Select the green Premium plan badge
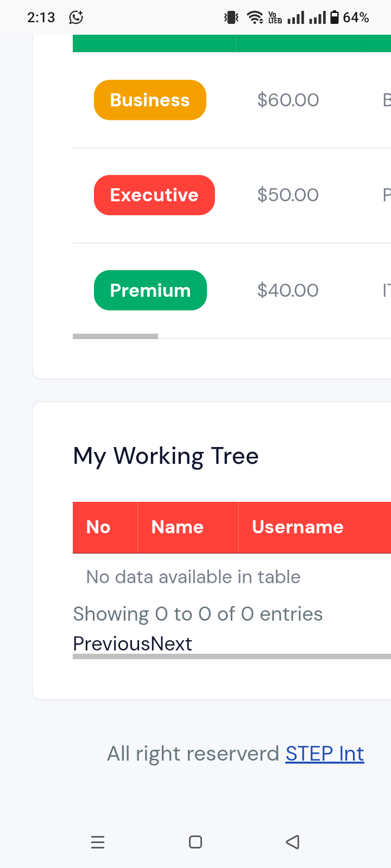Image resolution: width=391 pixels, height=868 pixels. pos(150,290)
